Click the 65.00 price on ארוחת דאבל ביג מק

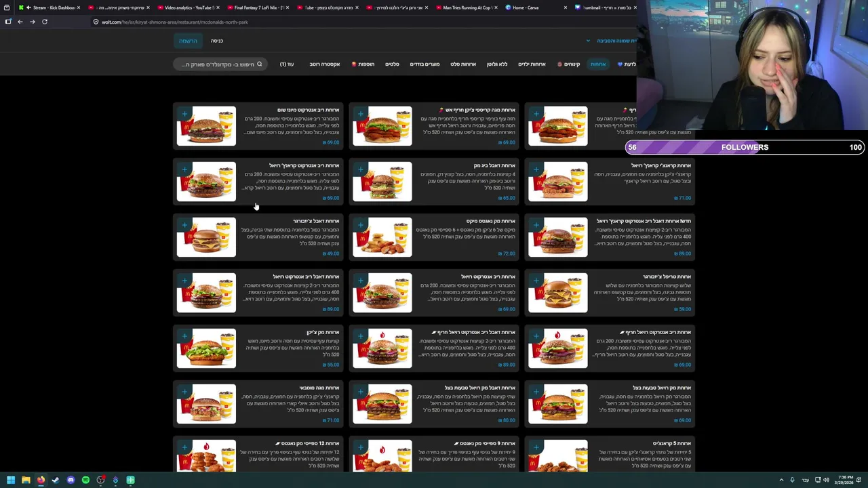pyautogui.click(x=507, y=198)
